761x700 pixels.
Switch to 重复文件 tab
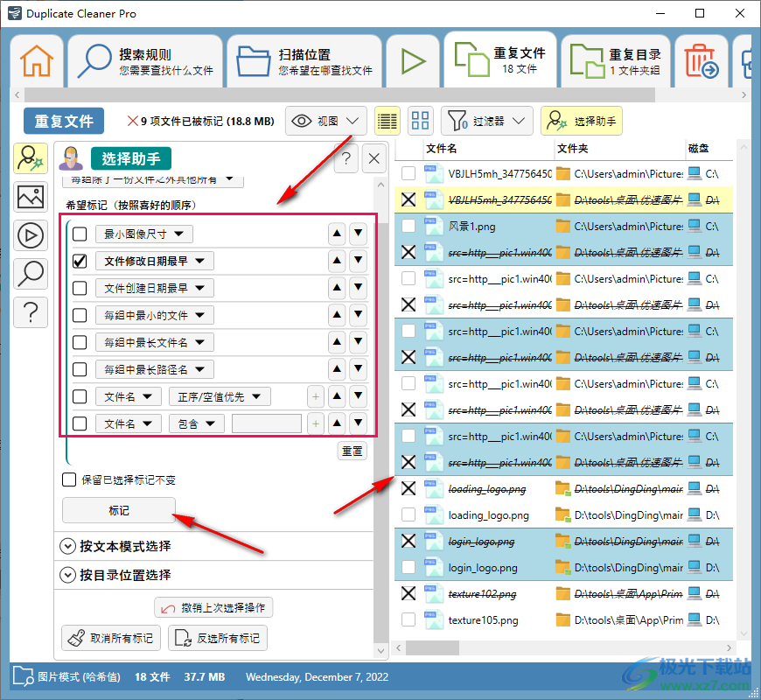tap(500, 60)
